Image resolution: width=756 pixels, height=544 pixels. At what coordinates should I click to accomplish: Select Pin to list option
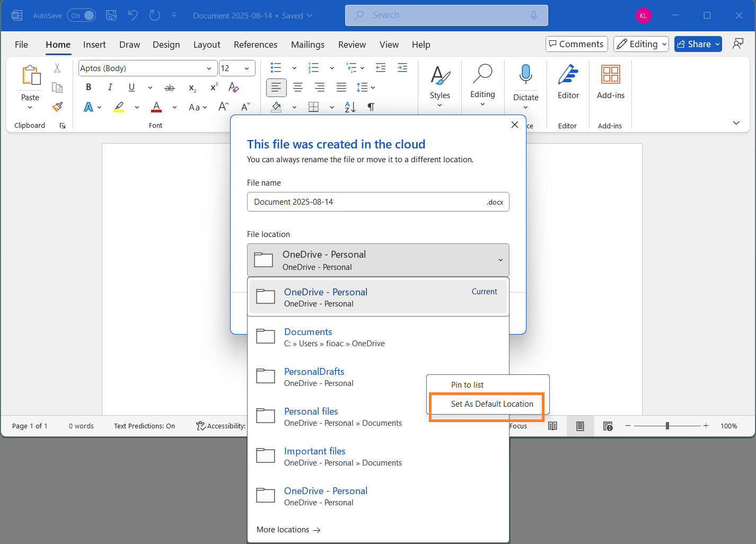(x=468, y=384)
